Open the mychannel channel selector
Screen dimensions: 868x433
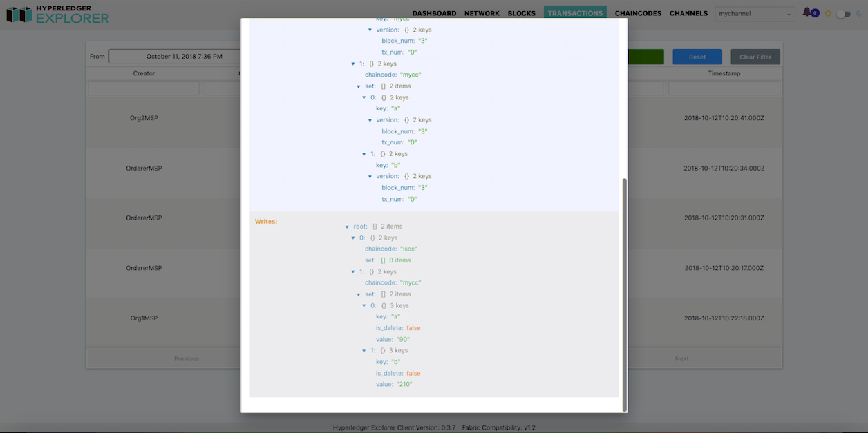click(755, 13)
